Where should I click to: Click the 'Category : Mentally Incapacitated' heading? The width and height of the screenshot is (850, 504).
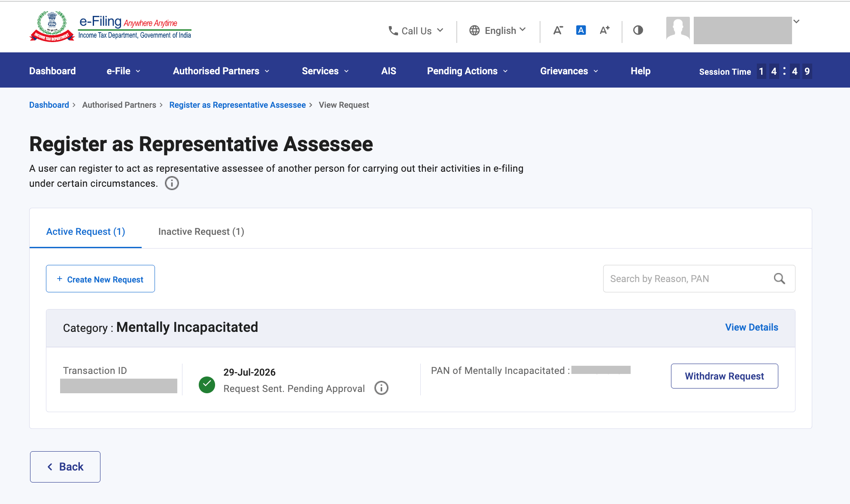pos(161,328)
